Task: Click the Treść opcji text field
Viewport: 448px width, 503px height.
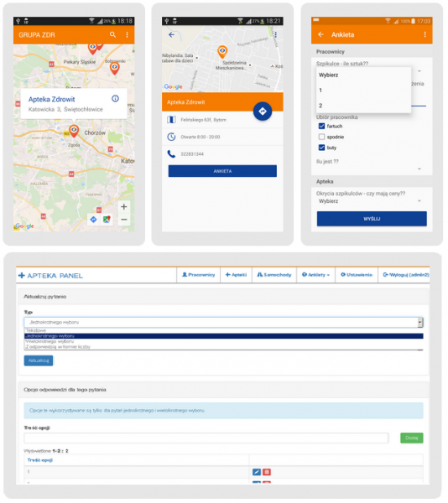Action: [x=206, y=438]
